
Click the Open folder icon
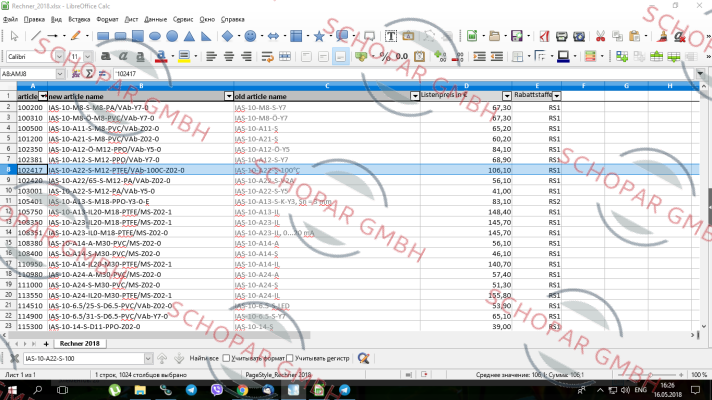click(x=494, y=36)
